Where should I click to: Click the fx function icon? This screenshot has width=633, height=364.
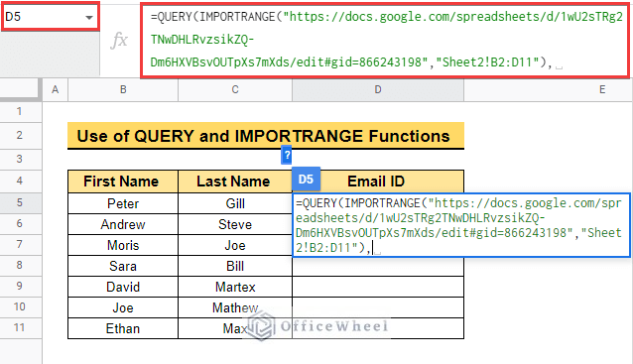(x=119, y=41)
